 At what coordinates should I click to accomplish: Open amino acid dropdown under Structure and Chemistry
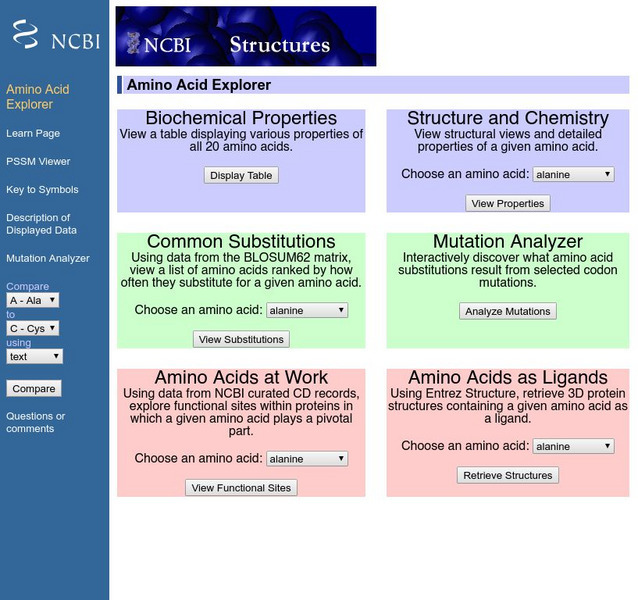pos(573,174)
